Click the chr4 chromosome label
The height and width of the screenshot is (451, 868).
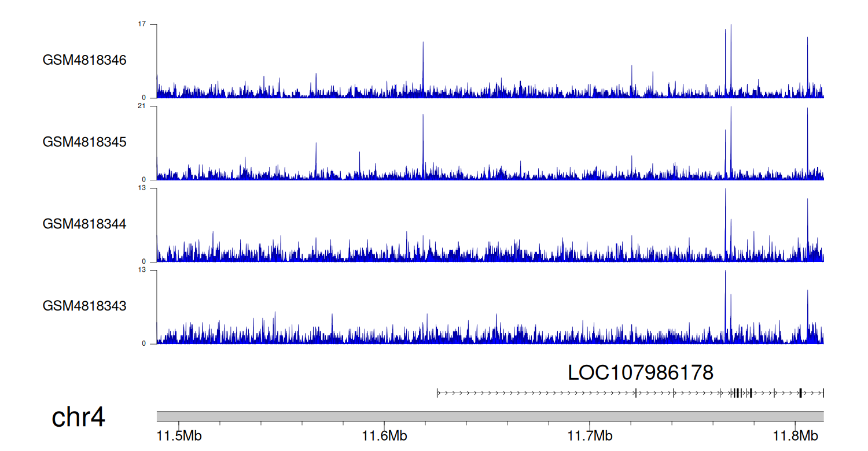click(x=78, y=417)
